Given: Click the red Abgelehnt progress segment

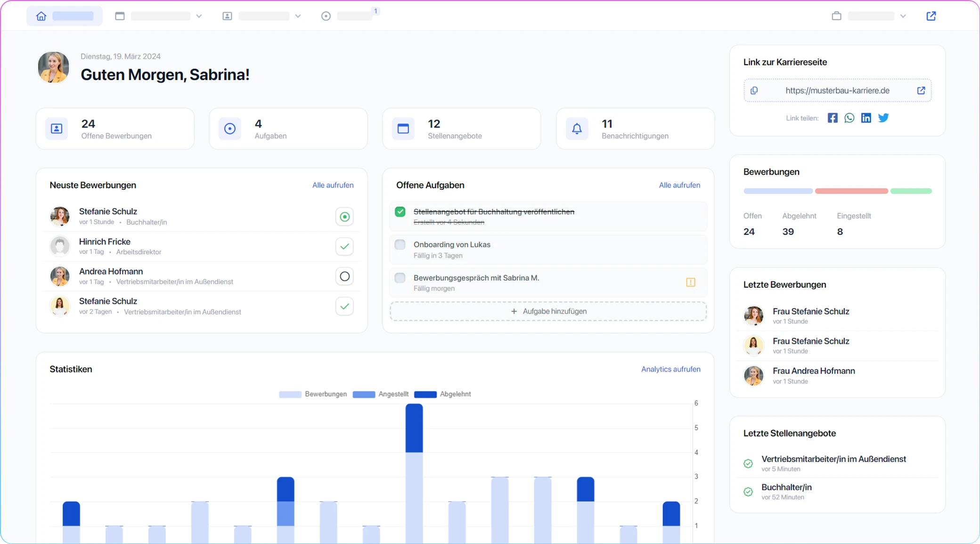Looking at the screenshot, I should pos(851,191).
